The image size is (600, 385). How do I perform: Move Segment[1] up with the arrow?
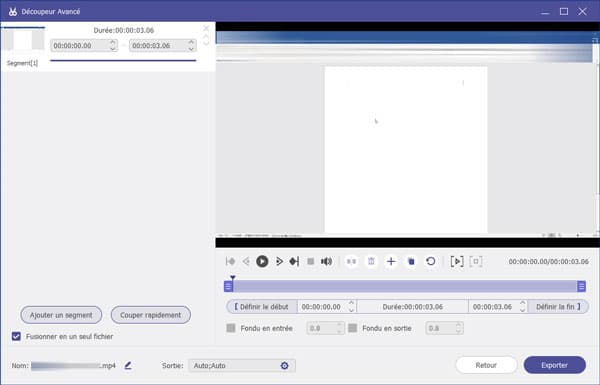click(x=206, y=37)
